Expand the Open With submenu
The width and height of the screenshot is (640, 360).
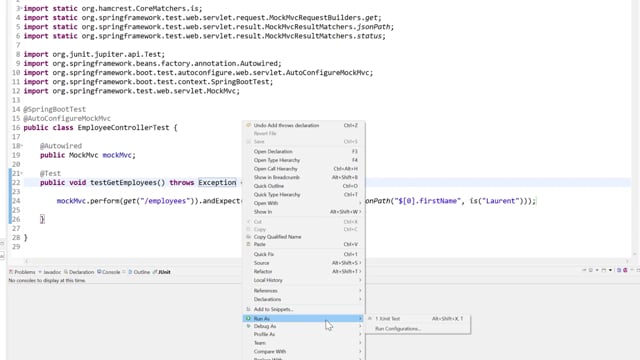[x=304, y=203]
